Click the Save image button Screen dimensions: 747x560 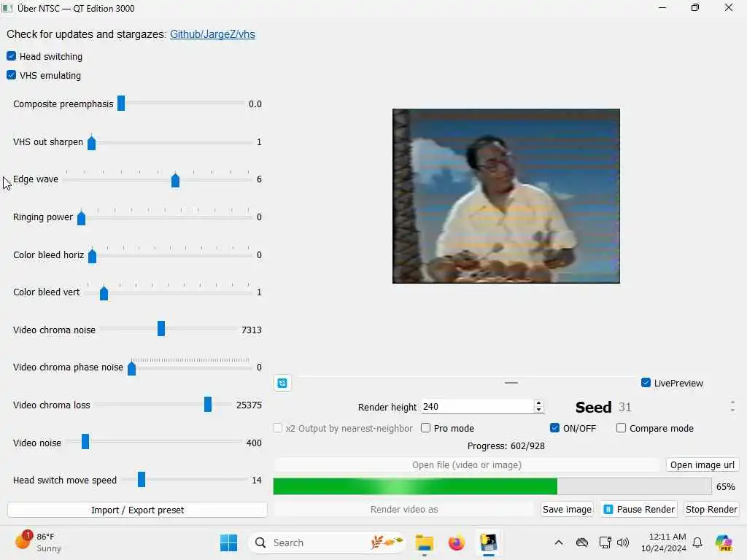click(567, 510)
